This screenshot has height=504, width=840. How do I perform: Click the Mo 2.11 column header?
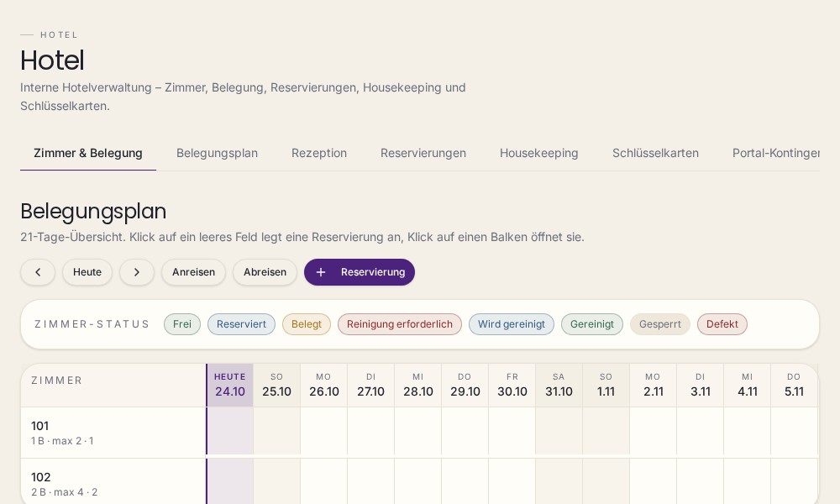tap(653, 385)
